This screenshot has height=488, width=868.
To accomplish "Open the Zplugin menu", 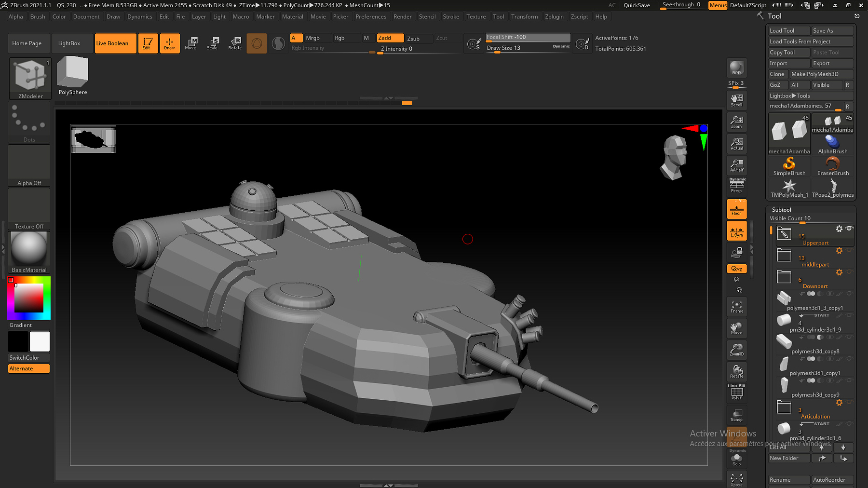I will pyautogui.click(x=555, y=16).
